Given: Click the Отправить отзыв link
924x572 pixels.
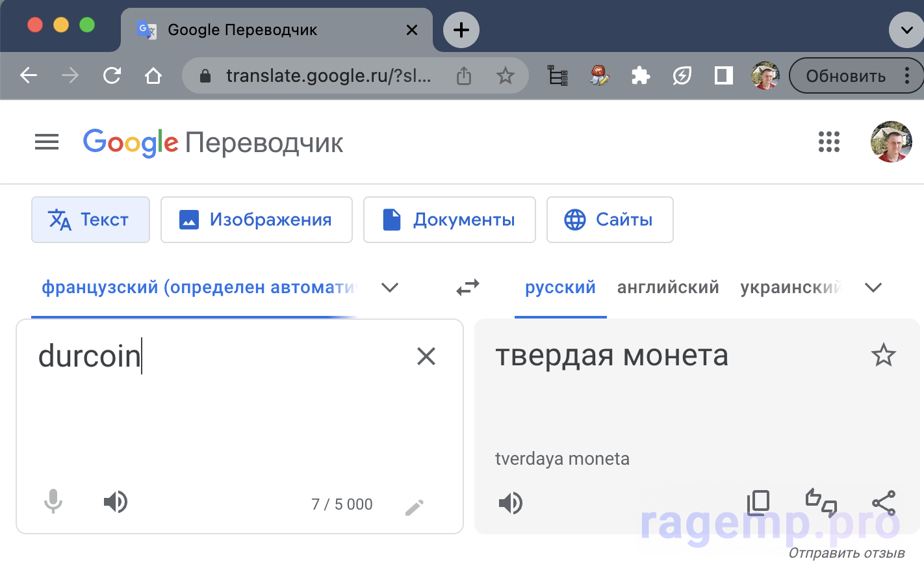Looking at the screenshot, I should click(846, 553).
